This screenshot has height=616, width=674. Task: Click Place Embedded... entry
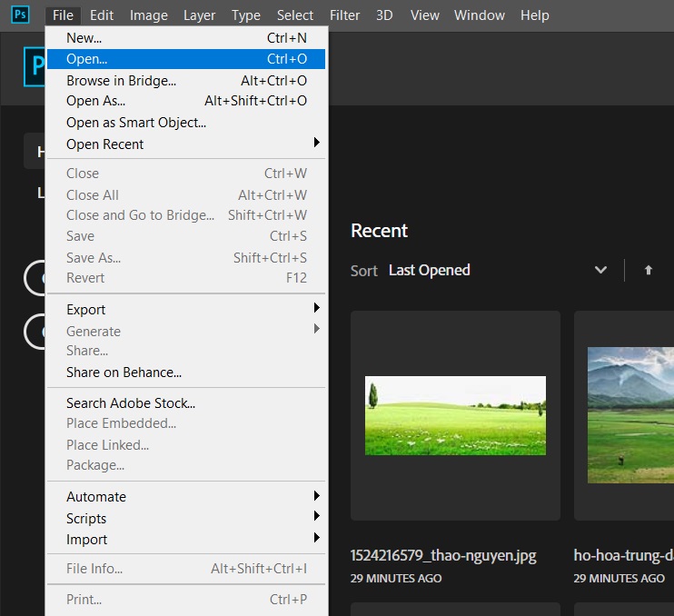click(186, 423)
